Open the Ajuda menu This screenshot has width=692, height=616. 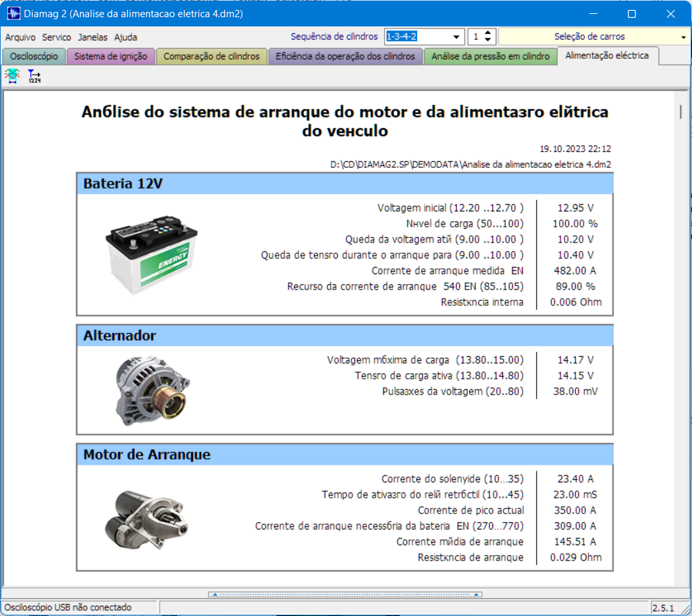tap(126, 37)
